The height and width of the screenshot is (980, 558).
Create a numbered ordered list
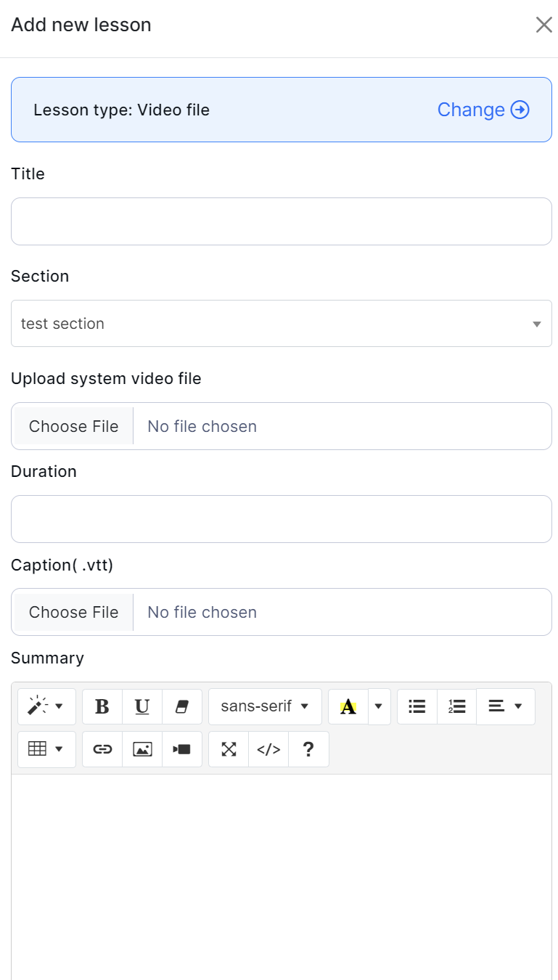[457, 706]
